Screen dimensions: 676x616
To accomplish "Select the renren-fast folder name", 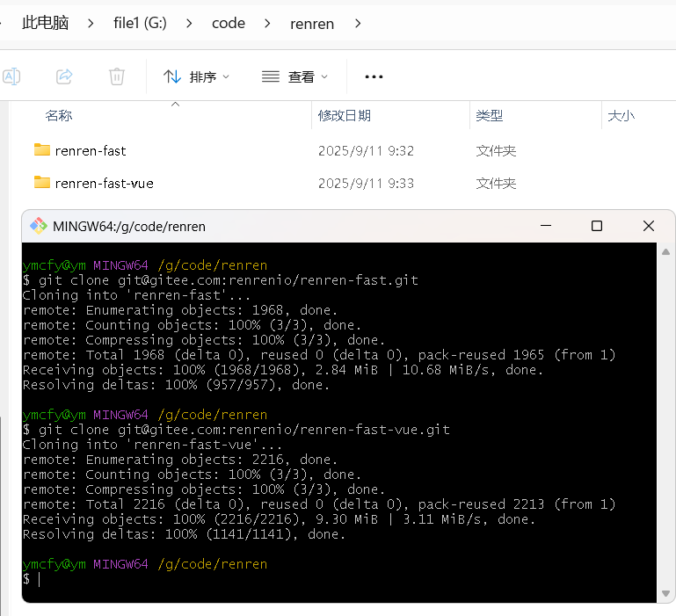I will 91,151.
